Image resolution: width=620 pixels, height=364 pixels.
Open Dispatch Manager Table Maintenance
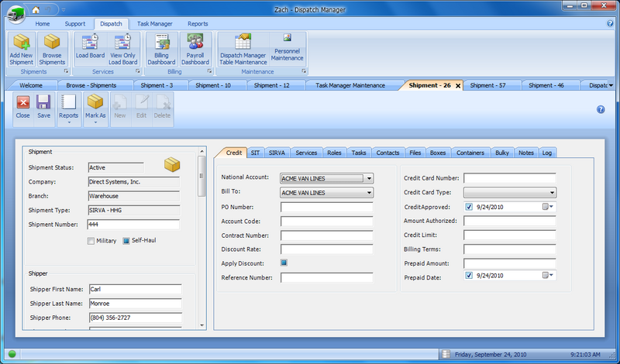(x=243, y=50)
